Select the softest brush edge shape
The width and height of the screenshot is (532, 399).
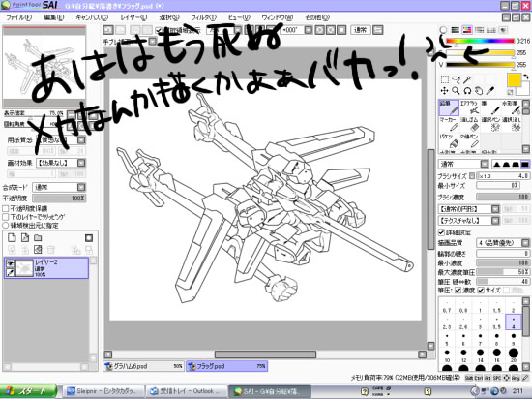tap(497, 164)
